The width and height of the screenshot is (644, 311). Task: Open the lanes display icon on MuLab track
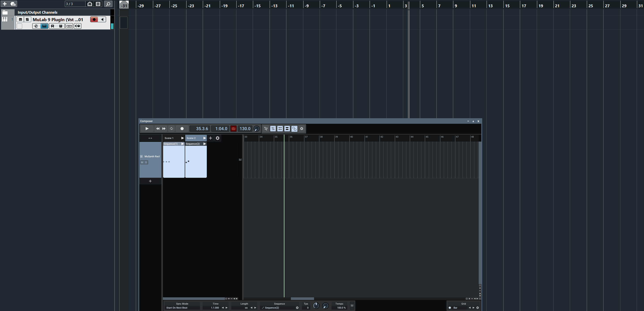[x=69, y=26]
